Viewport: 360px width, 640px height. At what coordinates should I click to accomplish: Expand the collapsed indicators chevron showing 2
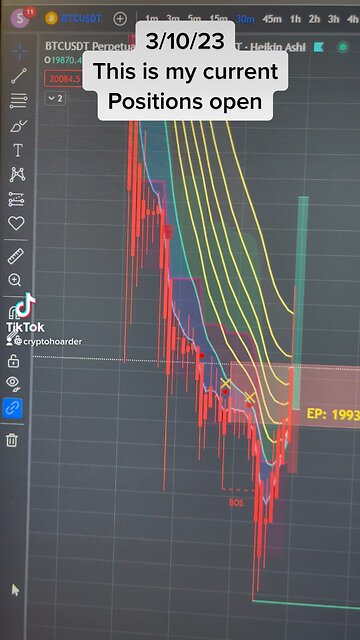[x=55, y=98]
